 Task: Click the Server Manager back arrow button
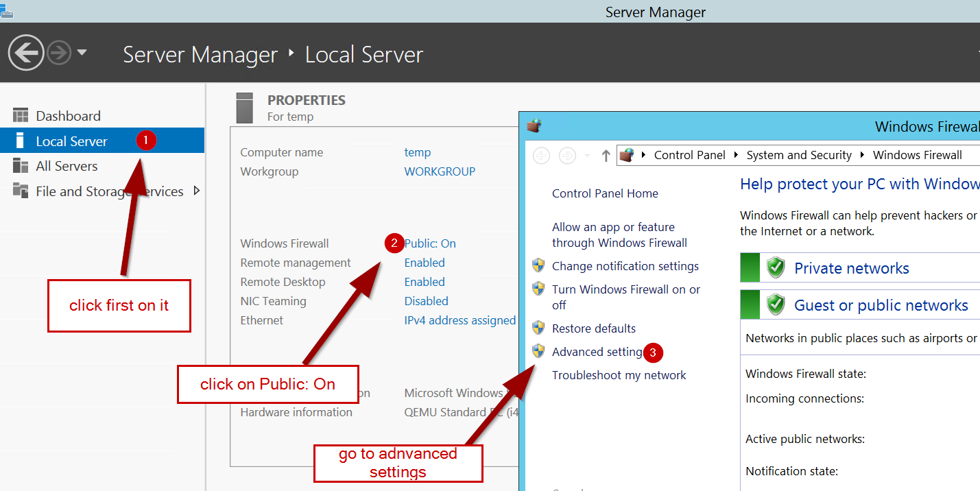pos(26,52)
